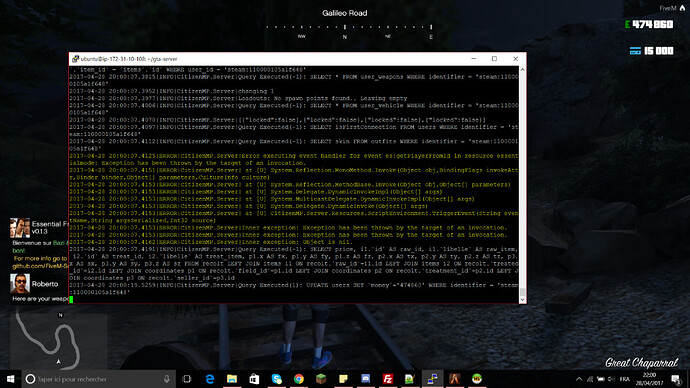Click the PuTTY icon in the terminal title bar
The image size is (690, 388).
coord(75,59)
